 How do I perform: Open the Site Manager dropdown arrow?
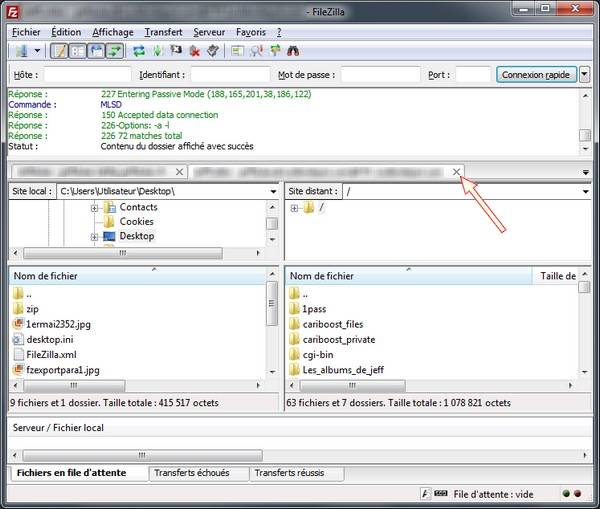[37, 51]
